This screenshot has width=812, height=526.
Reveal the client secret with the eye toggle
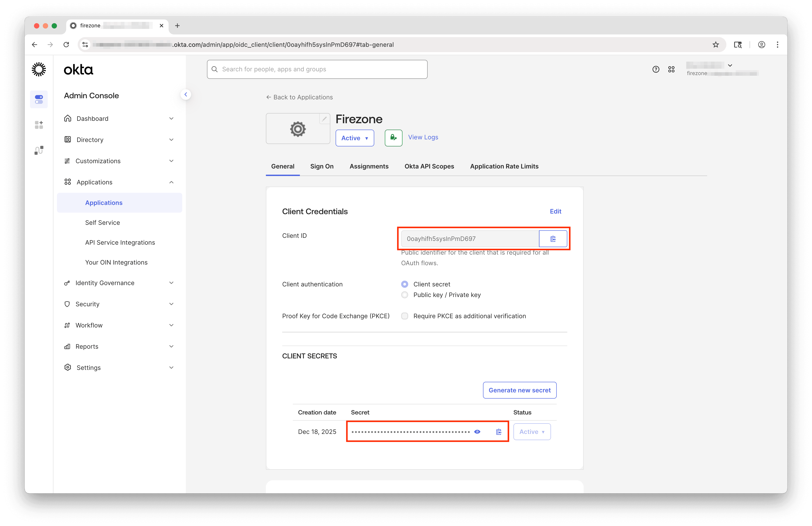coord(477,431)
